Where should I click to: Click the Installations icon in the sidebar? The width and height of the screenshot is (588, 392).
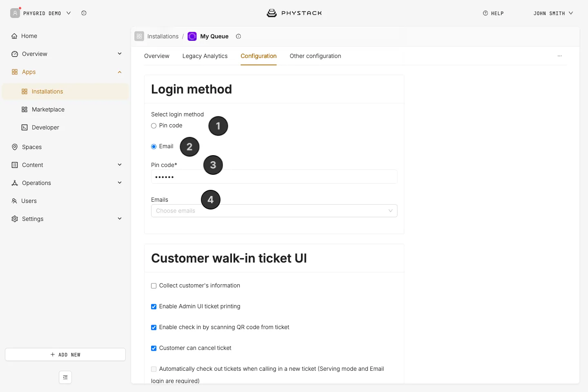[24, 91]
